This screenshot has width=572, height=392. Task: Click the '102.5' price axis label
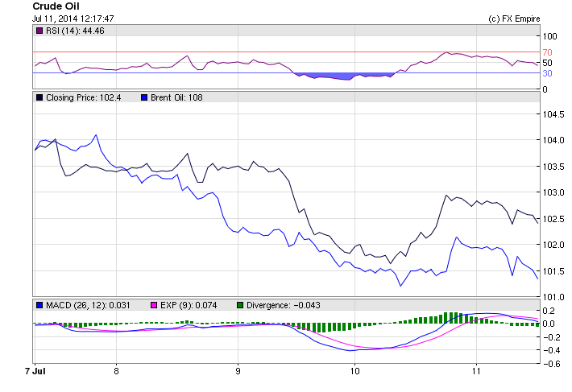(x=553, y=219)
